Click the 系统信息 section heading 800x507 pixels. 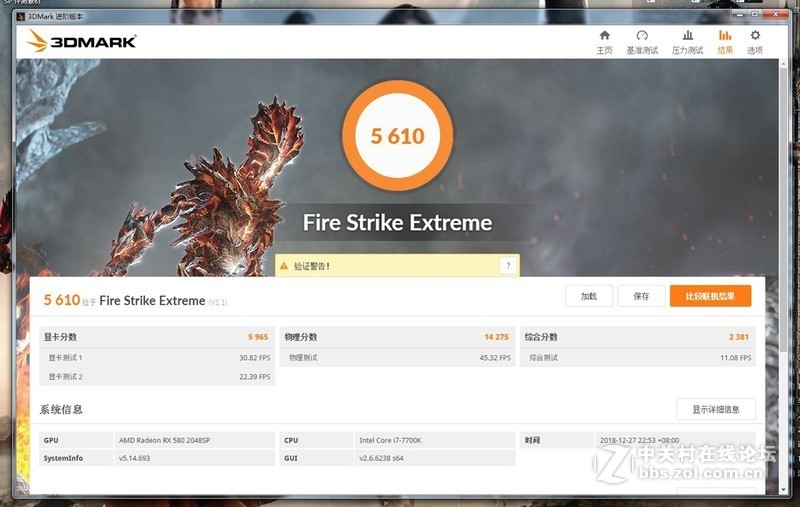coord(61,409)
